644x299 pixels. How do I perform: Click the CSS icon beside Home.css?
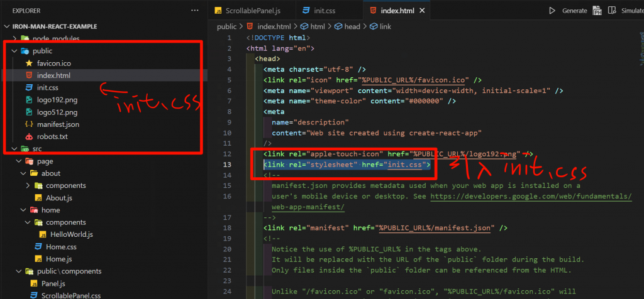click(x=38, y=247)
